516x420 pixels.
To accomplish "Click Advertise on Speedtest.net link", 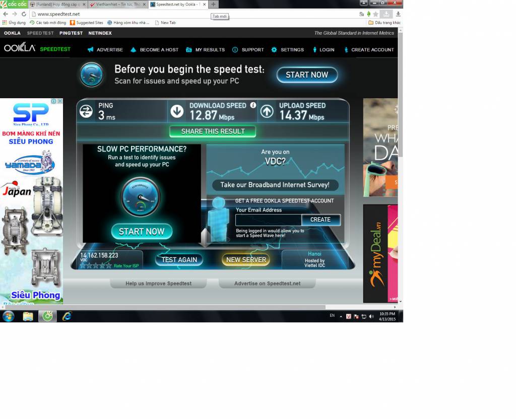I will [x=267, y=284].
